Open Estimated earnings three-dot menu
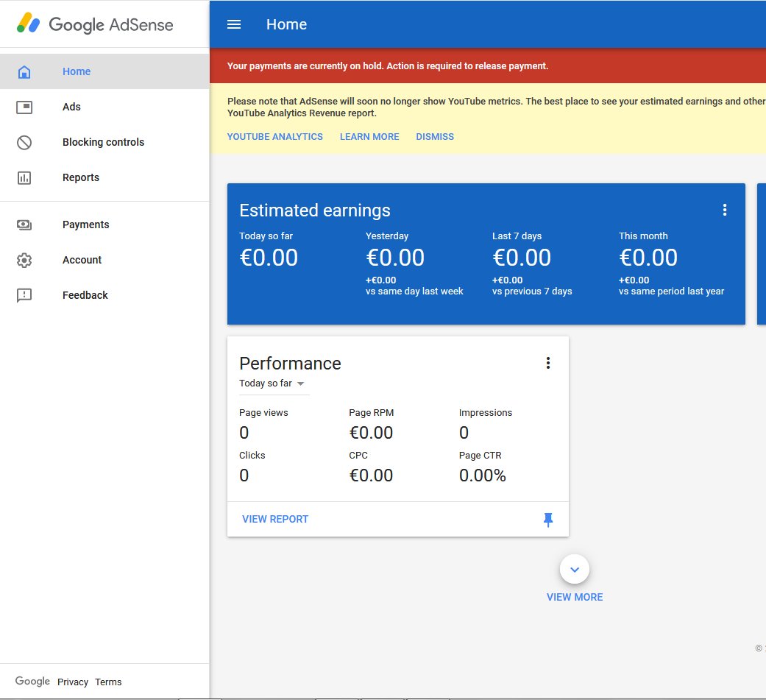766x700 pixels. click(725, 210)
